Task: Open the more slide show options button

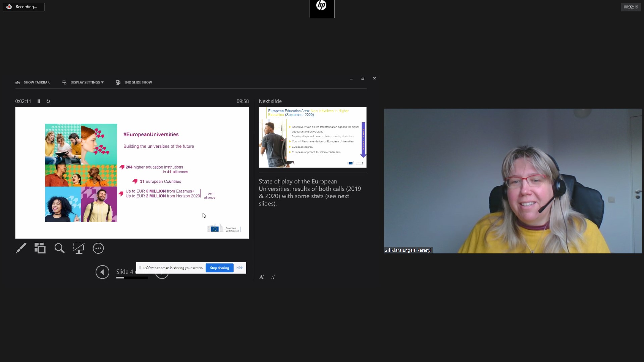Action: click(x=98, y=248)
